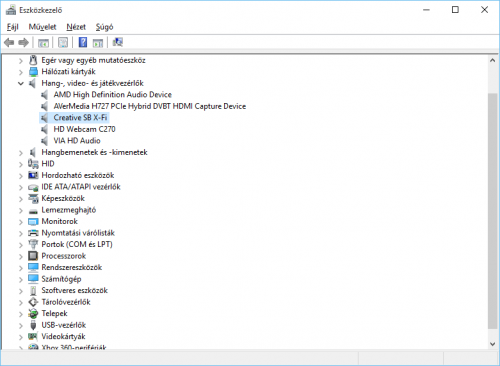This screenshot has width=500, height=366.
Task: Open the Nézet menu
Action: [76, 27]
